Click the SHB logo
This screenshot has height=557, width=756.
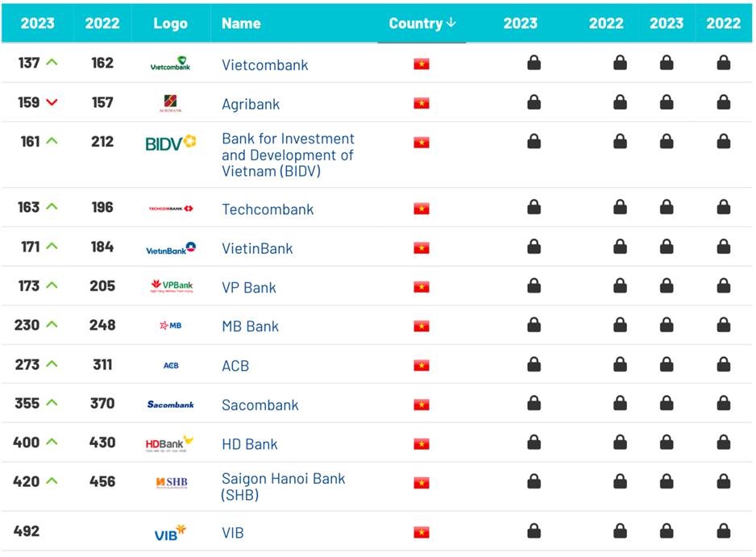172,483
